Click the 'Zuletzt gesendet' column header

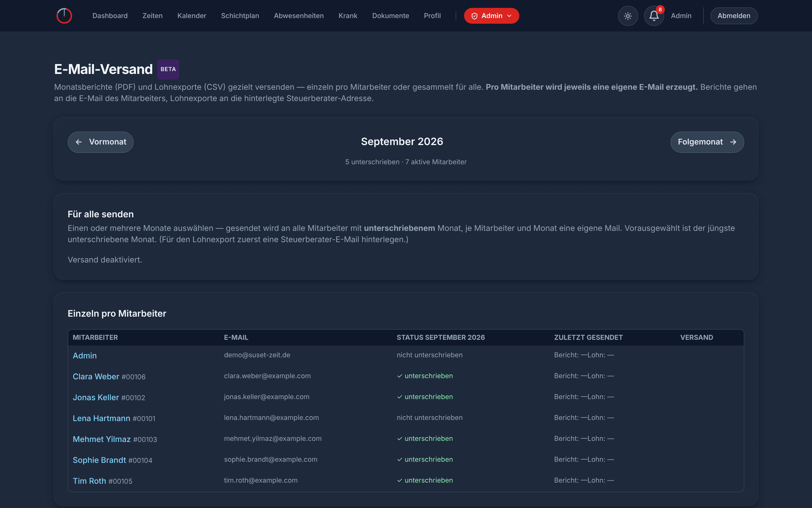(x=588, y=337)
